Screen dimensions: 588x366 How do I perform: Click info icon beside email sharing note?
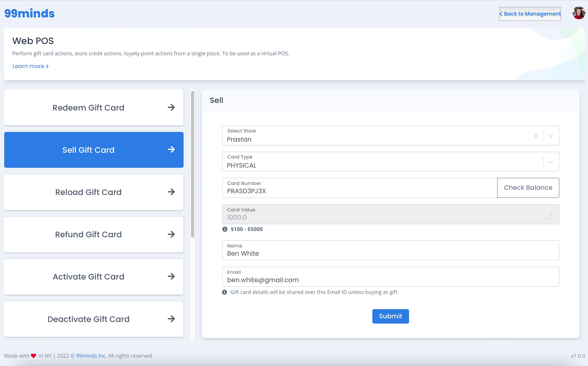coord(225,292)
